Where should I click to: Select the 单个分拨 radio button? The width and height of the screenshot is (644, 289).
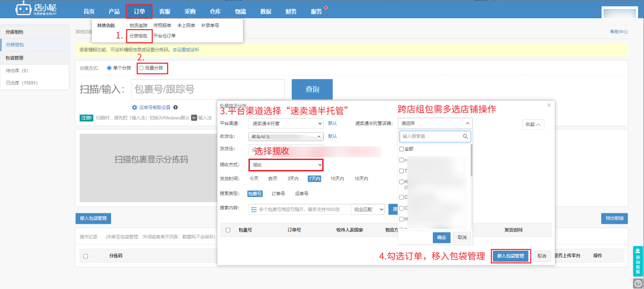click(x=109, y=68)
